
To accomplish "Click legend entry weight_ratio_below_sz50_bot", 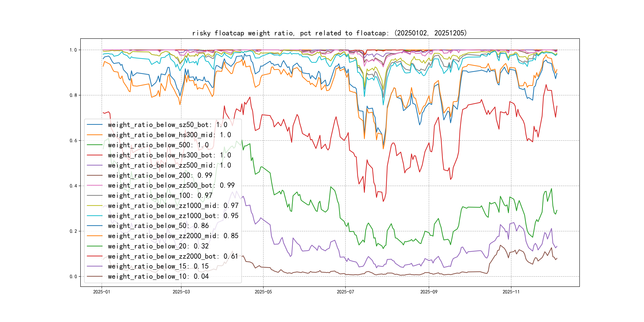I will [x=167, y=125].
